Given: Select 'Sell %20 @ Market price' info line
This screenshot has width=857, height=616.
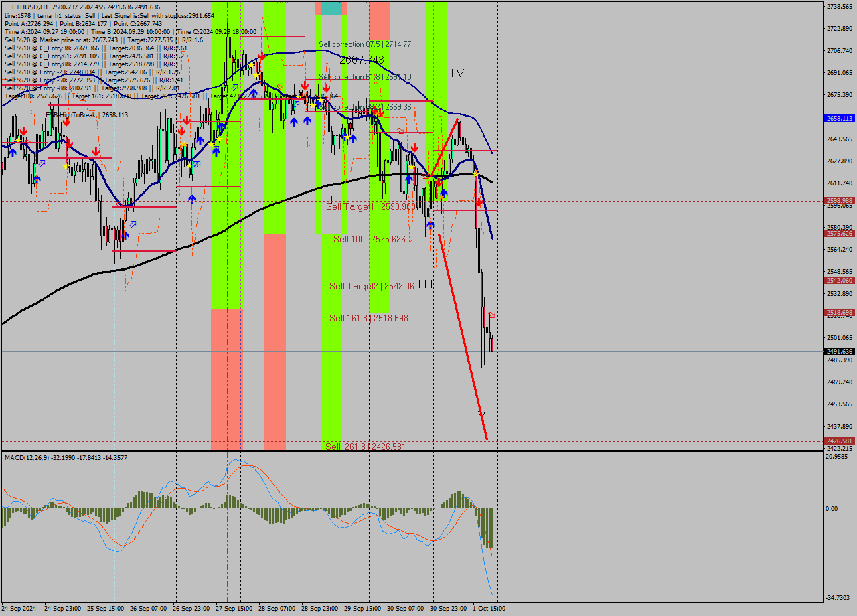Looking at the screenshot, I should point(103,40).
